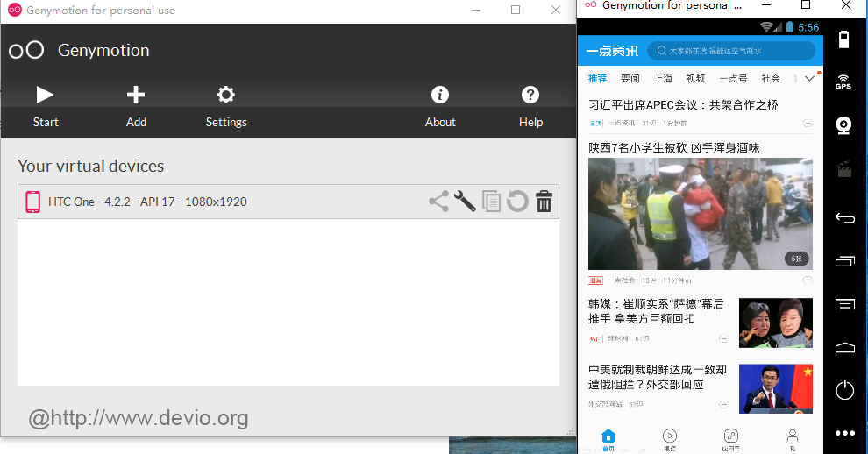Switch to the 上海 tab
The height and width of the screenshot is (454, 868).
pos(663,79)
